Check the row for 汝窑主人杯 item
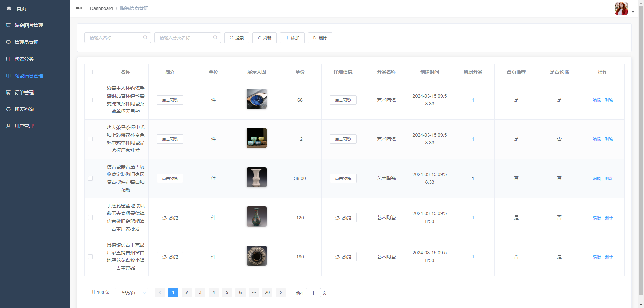The width and height of the screenshot is (644, 308). [90, 100]
